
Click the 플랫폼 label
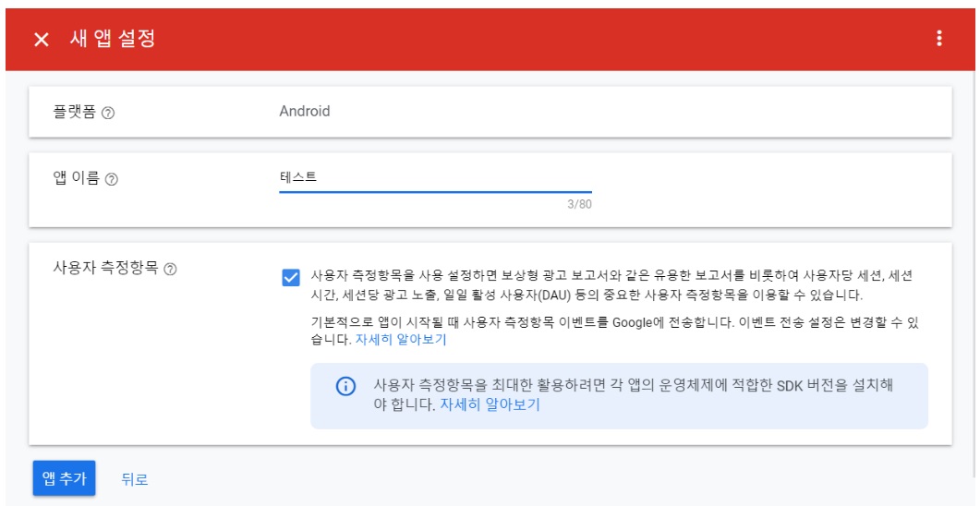75,113
